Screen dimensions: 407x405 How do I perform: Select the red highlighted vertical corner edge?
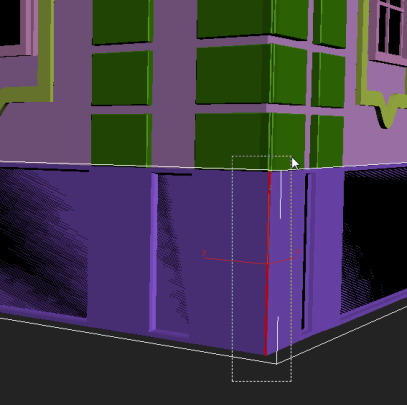tap(267, 263)
